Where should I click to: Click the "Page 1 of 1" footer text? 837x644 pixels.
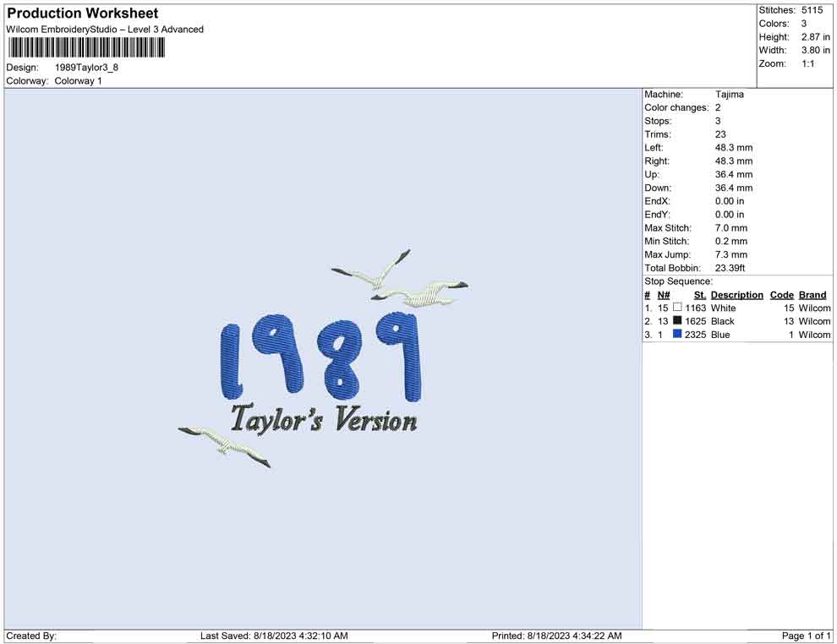click(x=806, y=636)
